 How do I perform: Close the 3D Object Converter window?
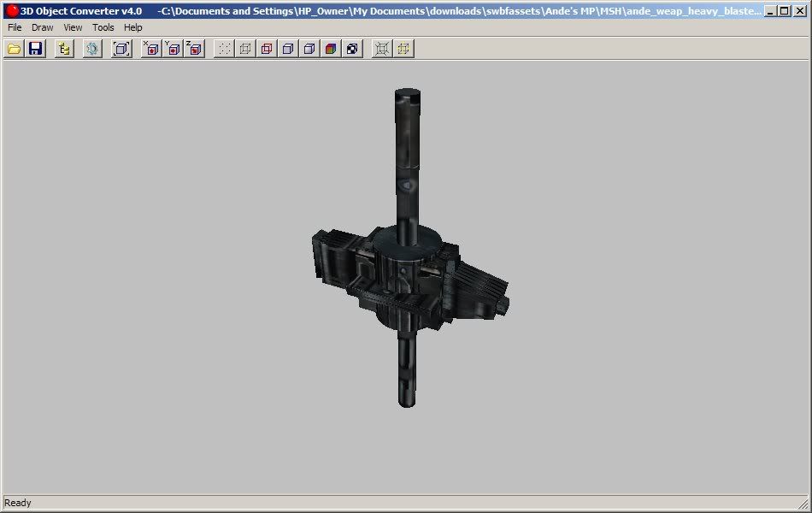tap(800, 11)
